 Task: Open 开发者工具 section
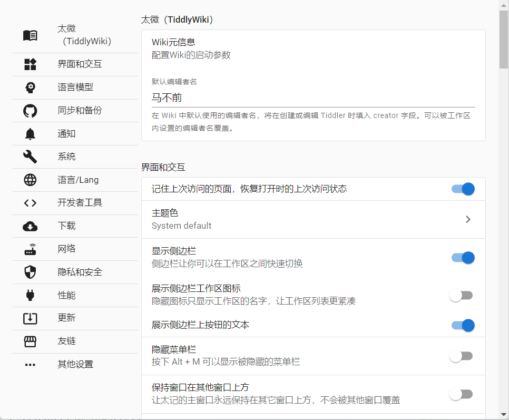coord(75,203)
